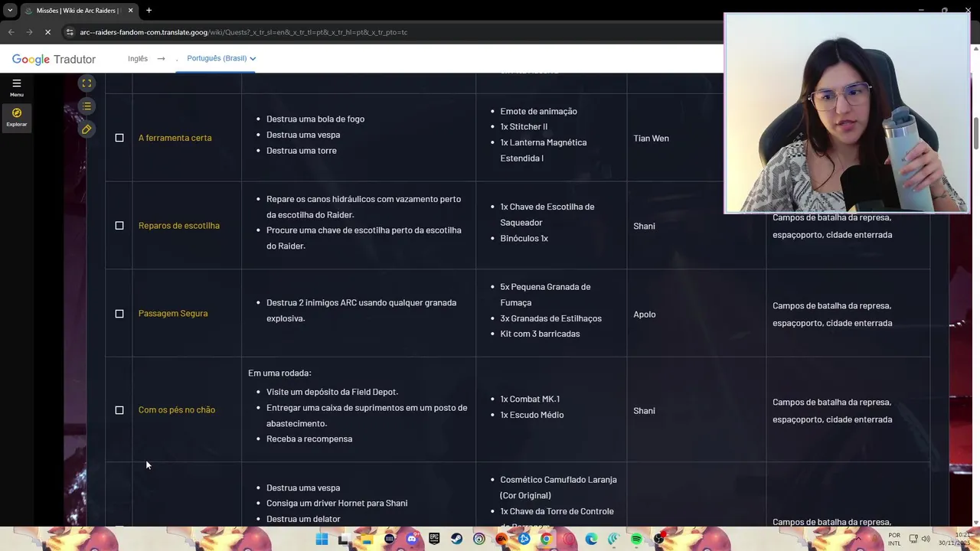980x551 pixels.
Task: Click the yellow pencil edit icon
Action: 87,129
